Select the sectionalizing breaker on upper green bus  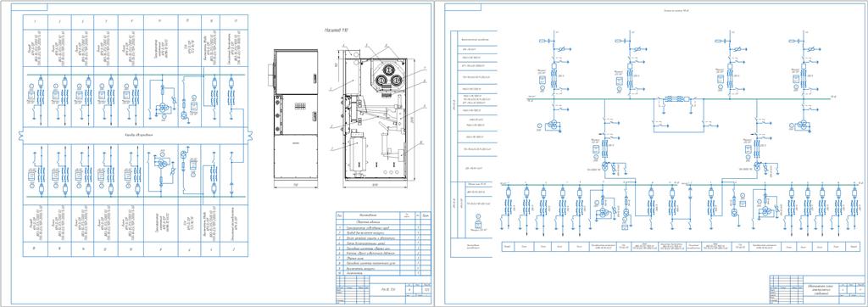pos(674,100)
